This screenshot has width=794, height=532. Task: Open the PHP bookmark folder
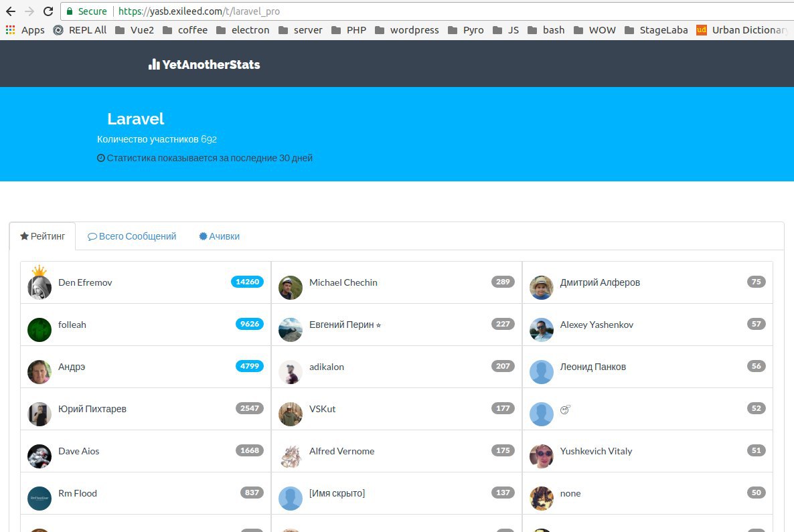[x=349, y=30]
